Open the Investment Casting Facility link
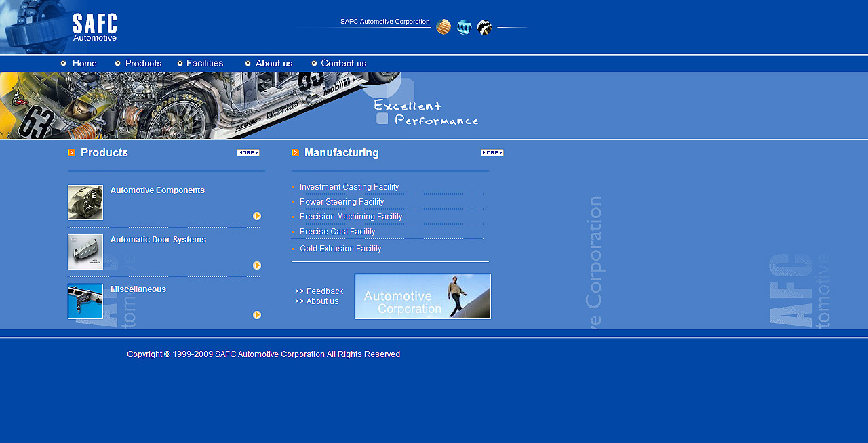 pyautogui.click(x=349, y=187)
